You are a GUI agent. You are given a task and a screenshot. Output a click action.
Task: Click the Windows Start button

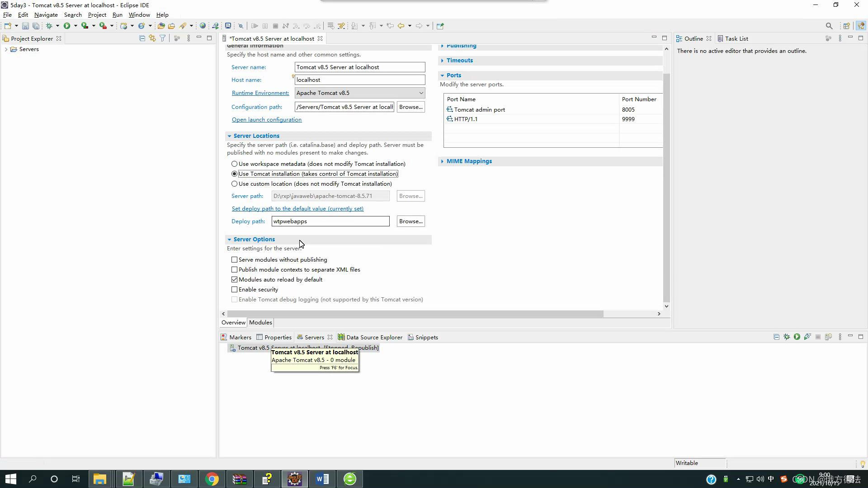[11, 479]
